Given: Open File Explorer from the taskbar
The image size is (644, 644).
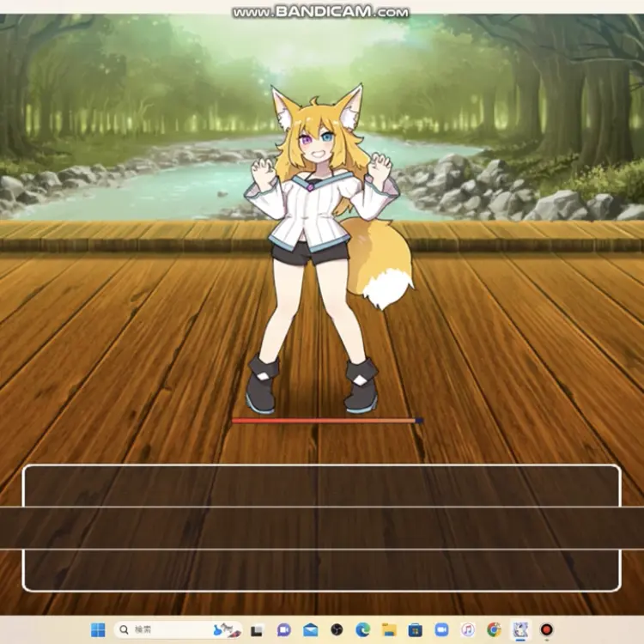Looking at the screenshot, I should tap(389, 629).
